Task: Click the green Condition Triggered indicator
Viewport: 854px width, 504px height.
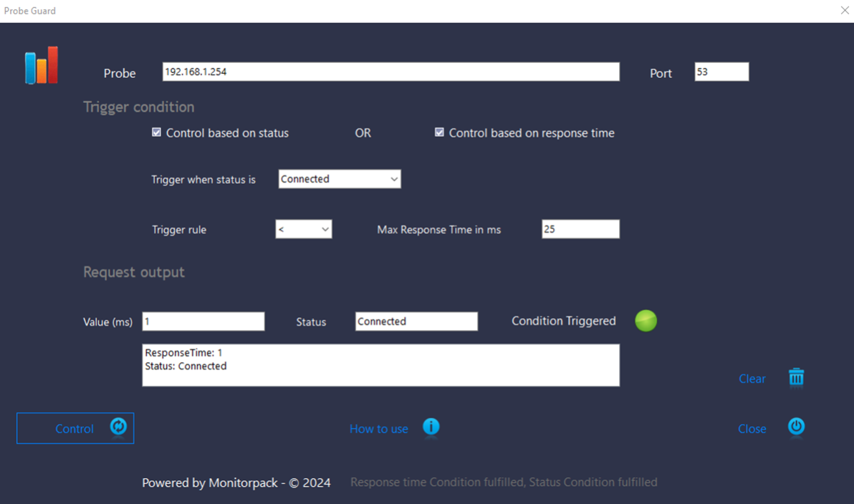Action: pos(646,321)
